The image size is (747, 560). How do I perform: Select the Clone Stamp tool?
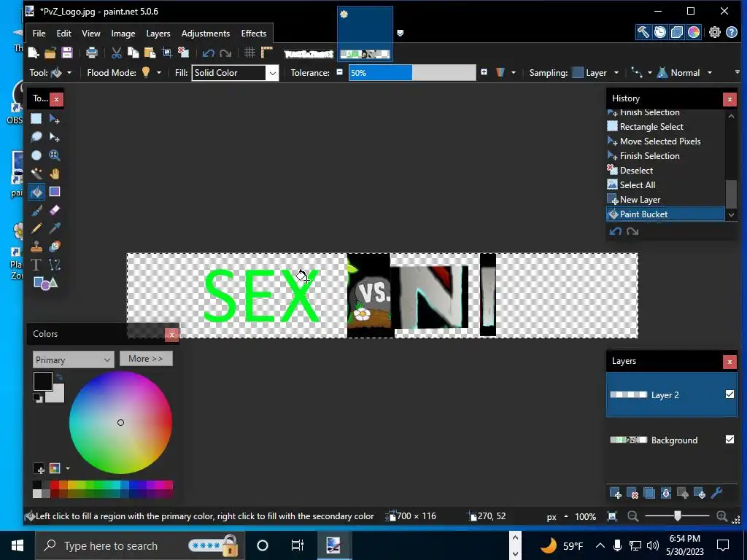(36, 246)
